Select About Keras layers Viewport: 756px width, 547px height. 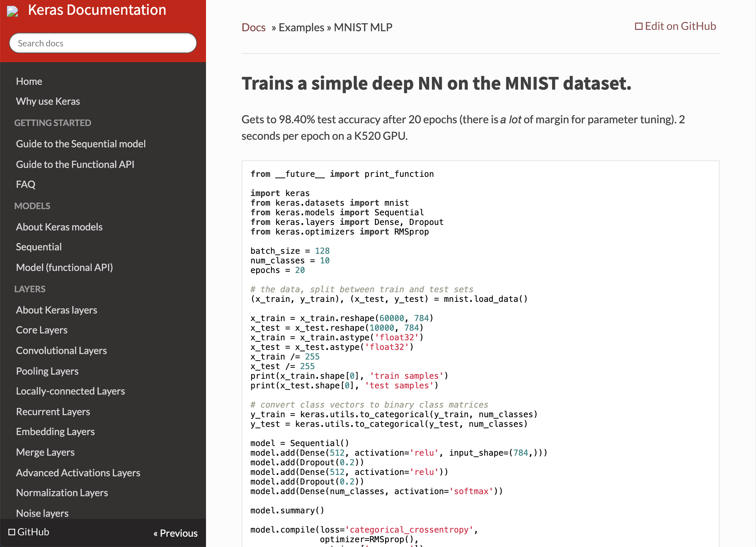[x=57, y=310]
